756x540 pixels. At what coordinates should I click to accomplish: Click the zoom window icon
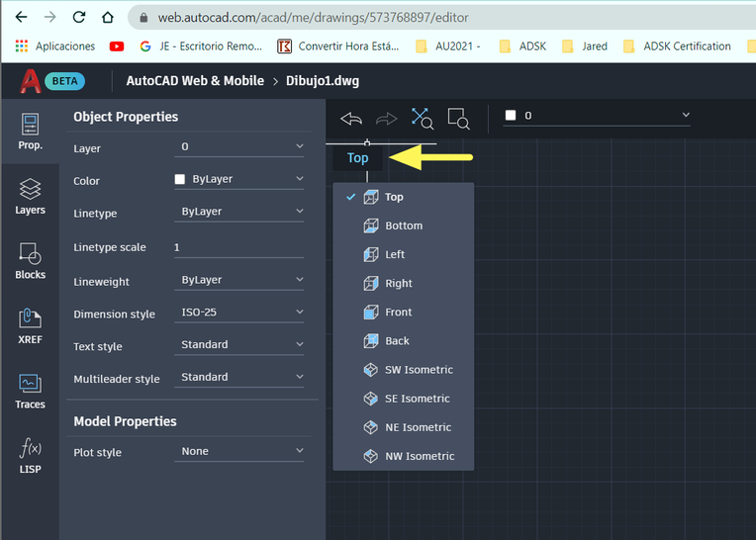tap(458, 119)
